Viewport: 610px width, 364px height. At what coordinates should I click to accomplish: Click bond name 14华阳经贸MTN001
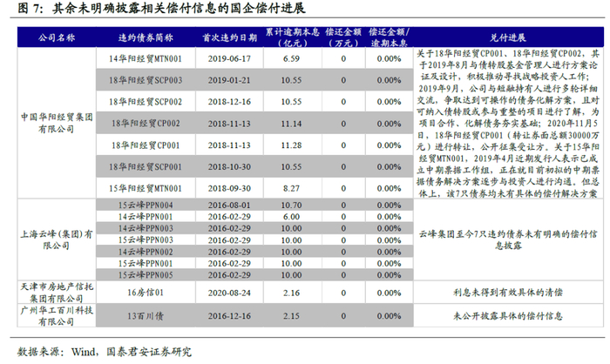tap(146, 58)
